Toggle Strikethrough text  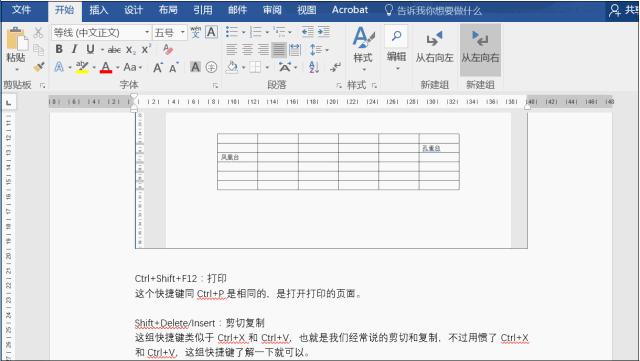pos(114,50)
